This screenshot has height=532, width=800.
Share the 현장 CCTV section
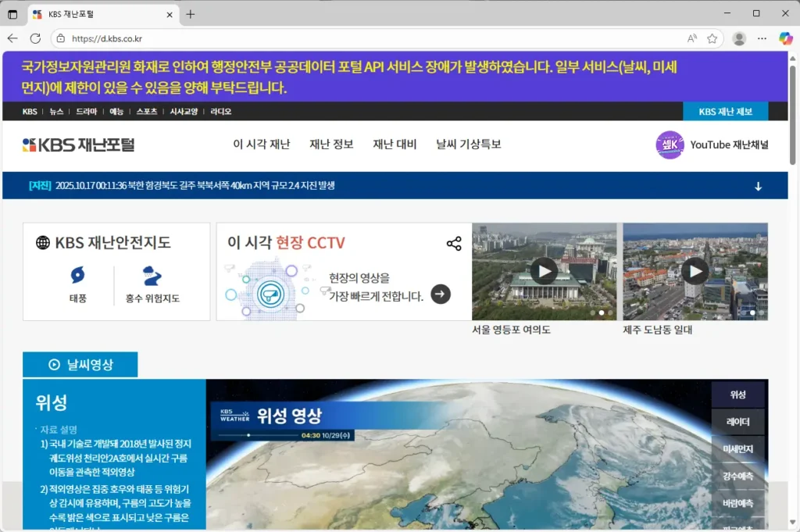454,243
